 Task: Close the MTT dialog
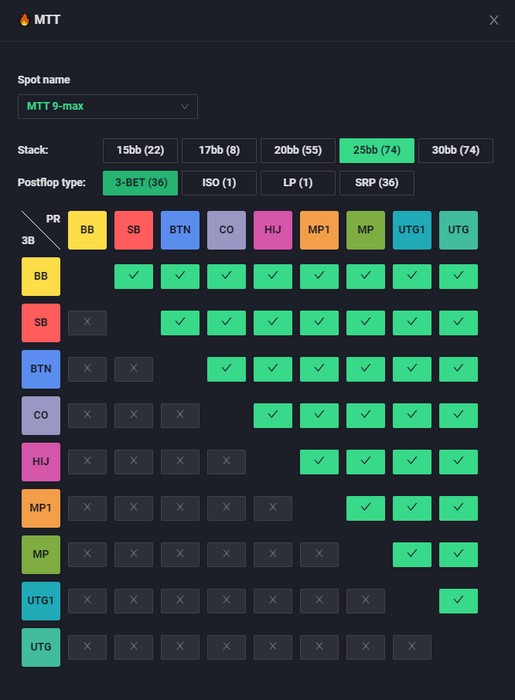tap(494, 20)
